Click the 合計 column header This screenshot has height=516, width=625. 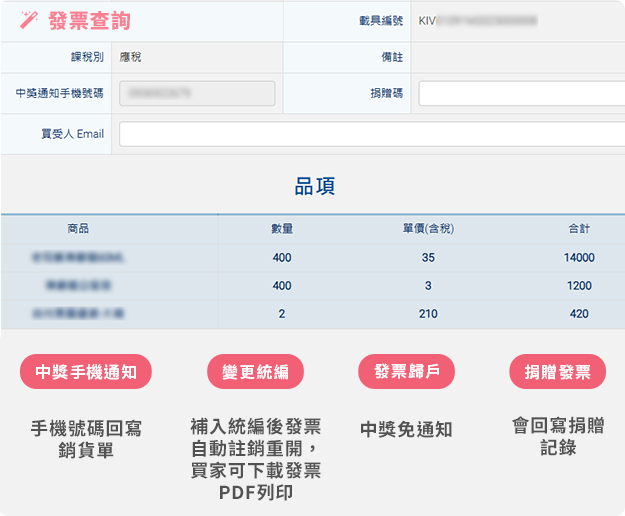(x=579, y=229)
